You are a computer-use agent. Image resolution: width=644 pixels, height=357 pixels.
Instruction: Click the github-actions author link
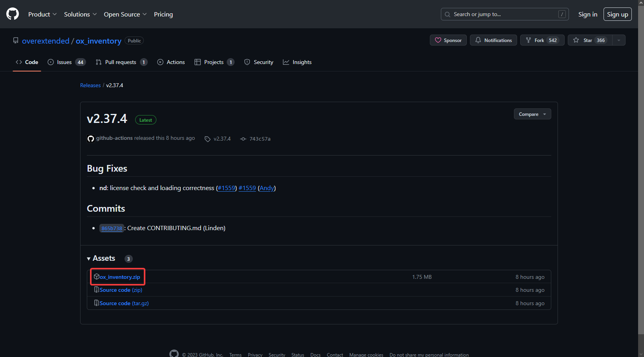[114, 138]
